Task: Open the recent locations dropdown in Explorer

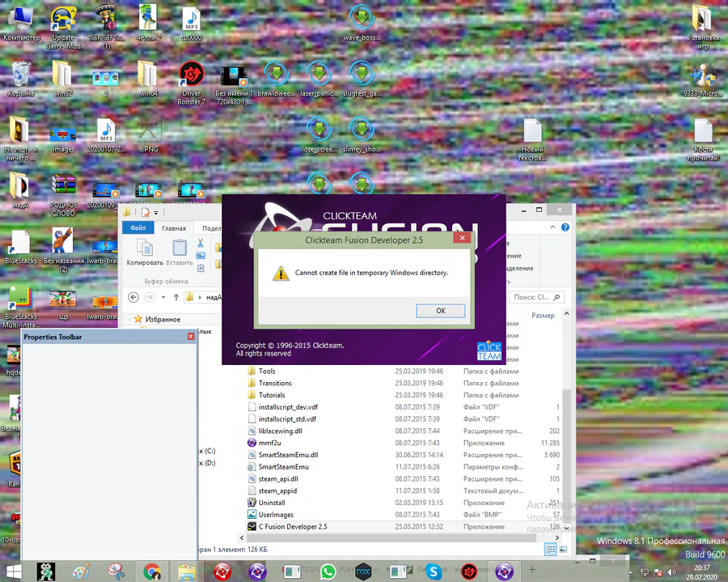Action: 163,297
